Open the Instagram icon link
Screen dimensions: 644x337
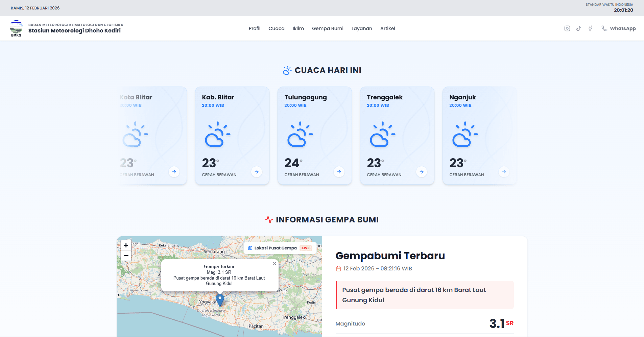[x=567, y=28]
